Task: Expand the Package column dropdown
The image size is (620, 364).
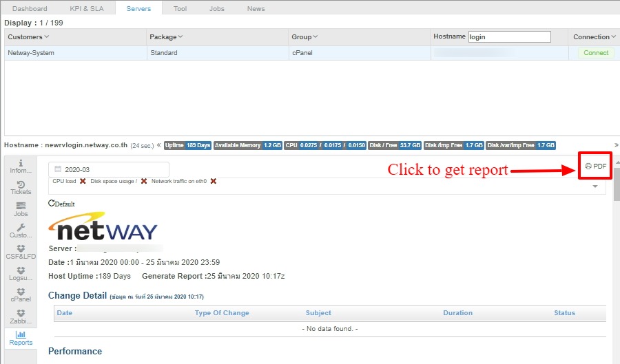Action: (180, 37)
